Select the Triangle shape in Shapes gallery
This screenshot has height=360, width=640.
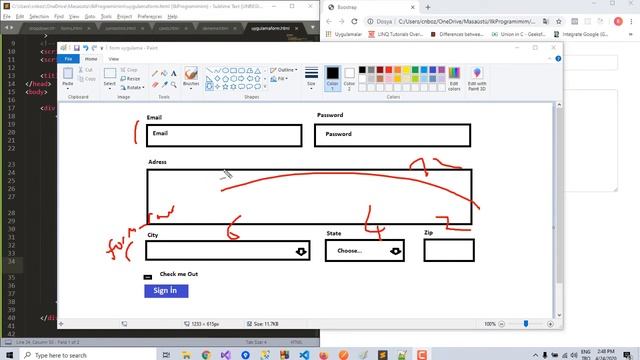coord(257,70)
